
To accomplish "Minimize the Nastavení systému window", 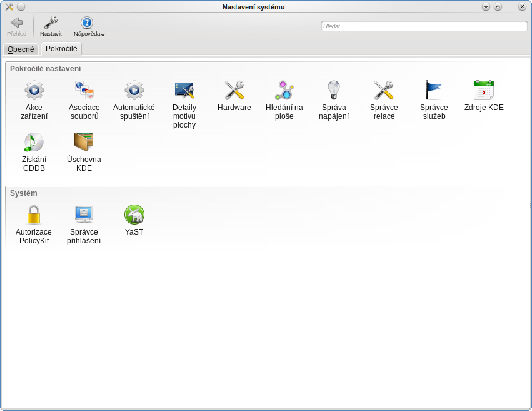I will (x=486, y=7).
